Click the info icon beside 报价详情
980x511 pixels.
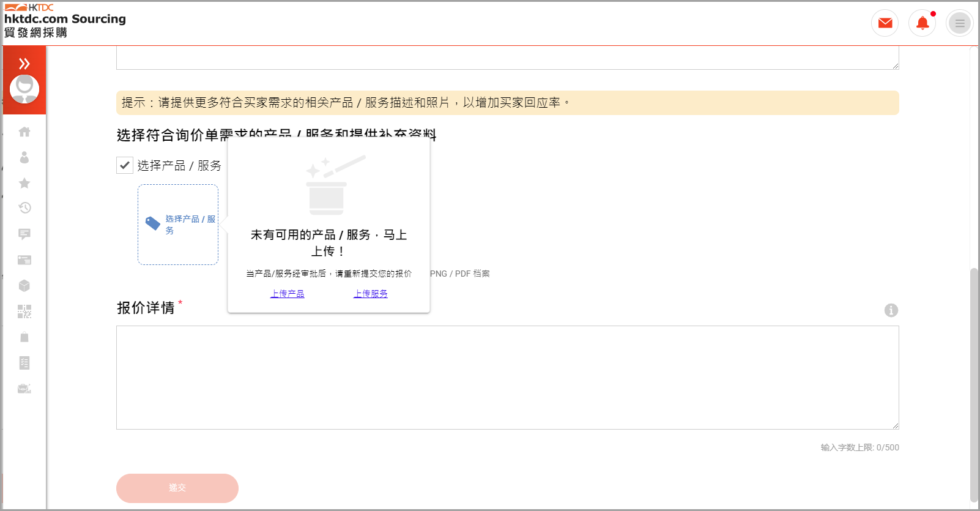point(891,310)
